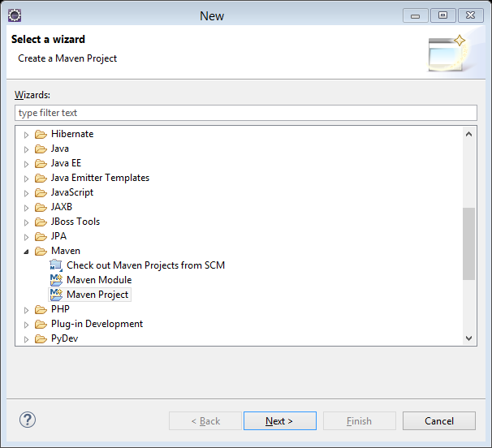The width and height of the screenshot is (492, 448).
Task: Expand the Java category arrow
Action: pyautogui.click(x=26, y=149)
